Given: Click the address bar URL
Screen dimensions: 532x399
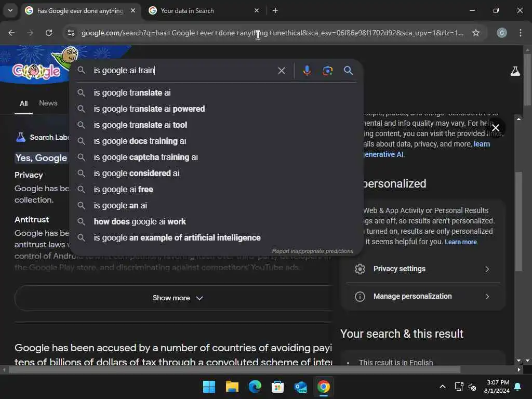Looking at the screenshot, I should 272,33.
